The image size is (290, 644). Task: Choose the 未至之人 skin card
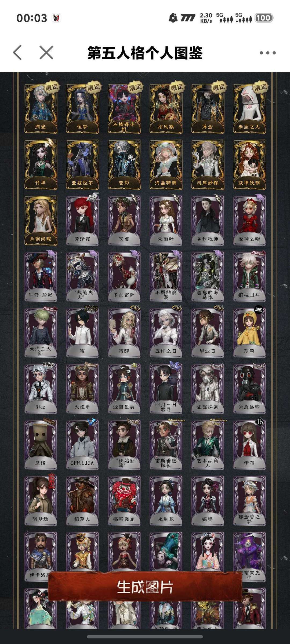pyautogui.click(x=249, y=109)
